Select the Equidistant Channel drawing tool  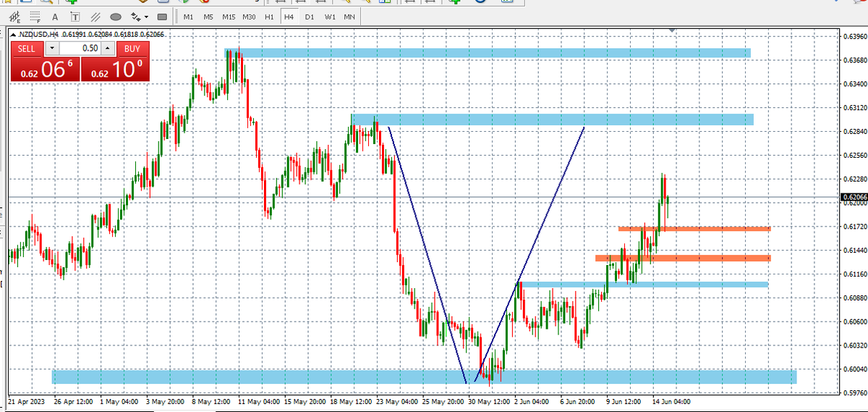pos(14,17)
